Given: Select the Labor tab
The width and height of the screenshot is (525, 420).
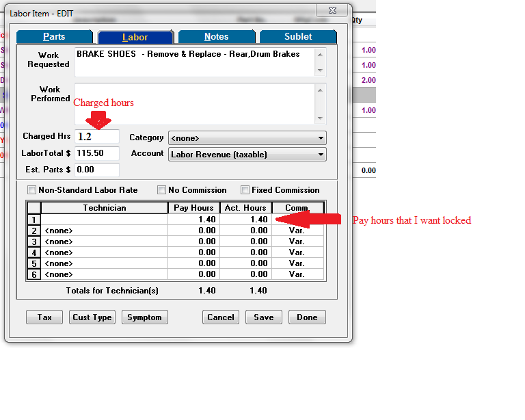Looking at the screenshot, I should click(135, 37).
